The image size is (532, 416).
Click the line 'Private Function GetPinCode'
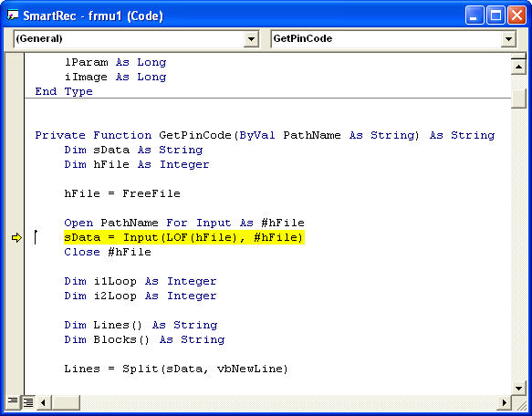[265, 135]
